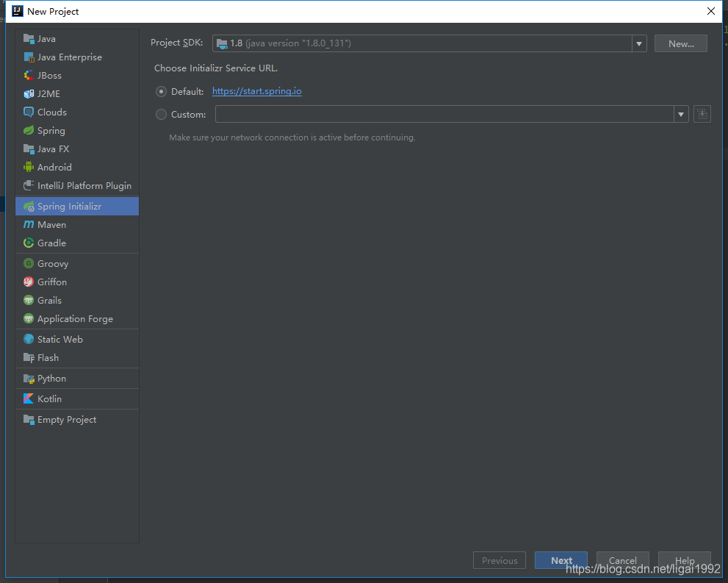The width and height of the screenshot is (728, 583).
Task: Select the Java folder icon
Action: point(29,39)
